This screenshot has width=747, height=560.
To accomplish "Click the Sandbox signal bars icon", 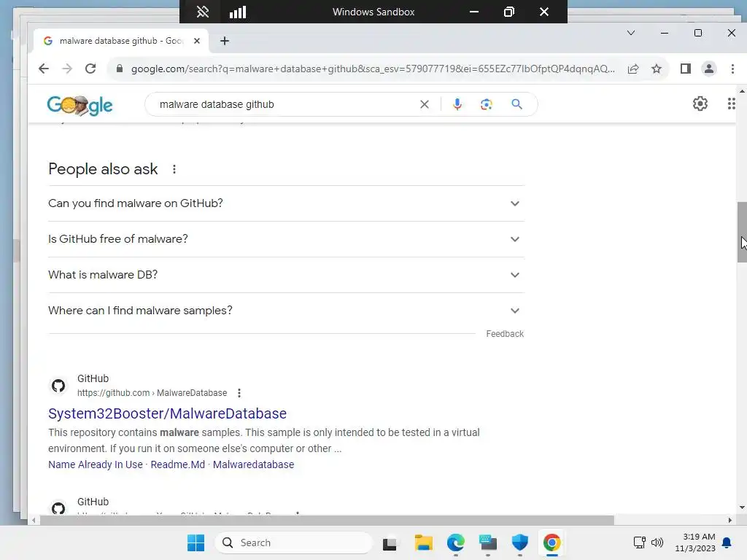I will [238, 12].
